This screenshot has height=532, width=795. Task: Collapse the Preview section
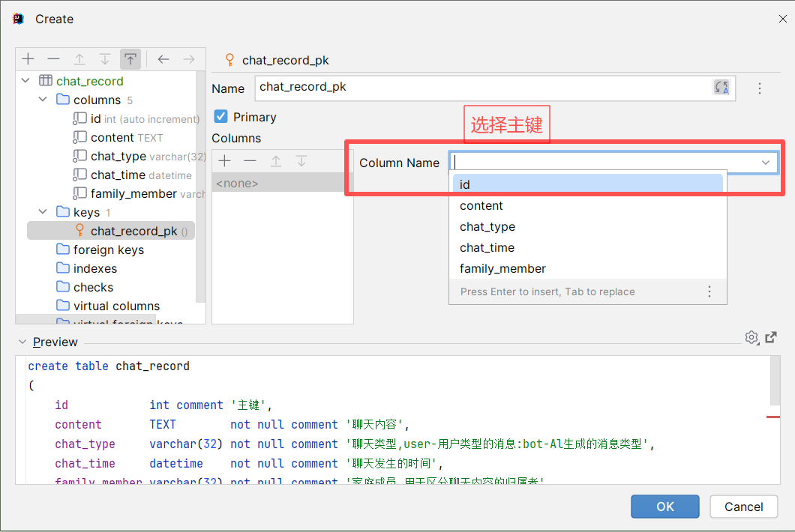(x=22, y=342)
